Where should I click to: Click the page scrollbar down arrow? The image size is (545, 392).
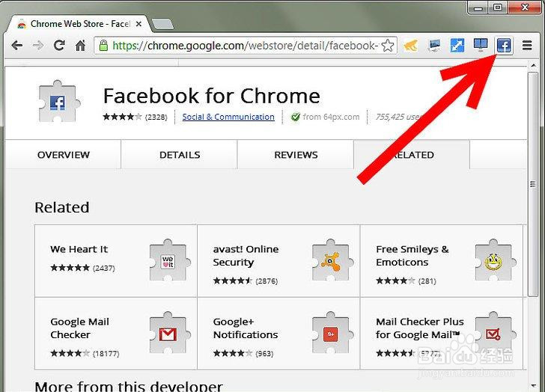tap(533, 385)
